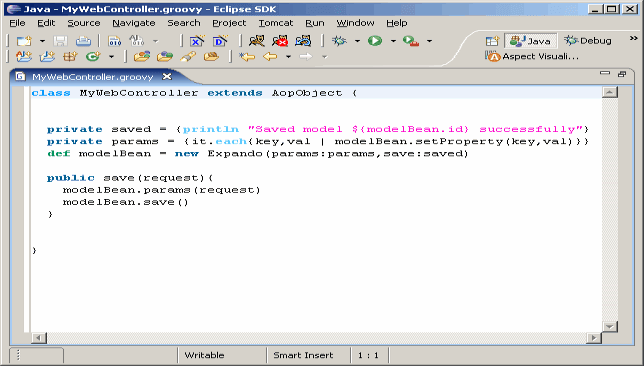
Task: Open the Project menu
Action: 229,23
